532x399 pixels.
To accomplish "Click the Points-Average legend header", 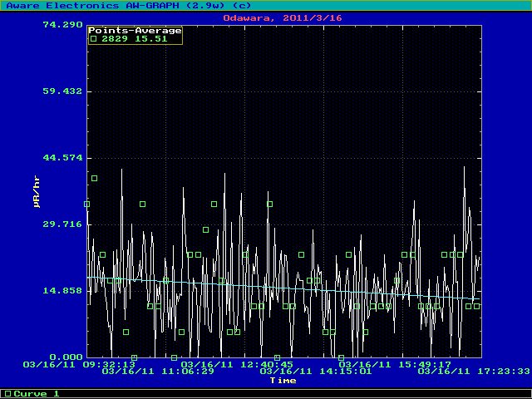I will [x=134, y=30].
